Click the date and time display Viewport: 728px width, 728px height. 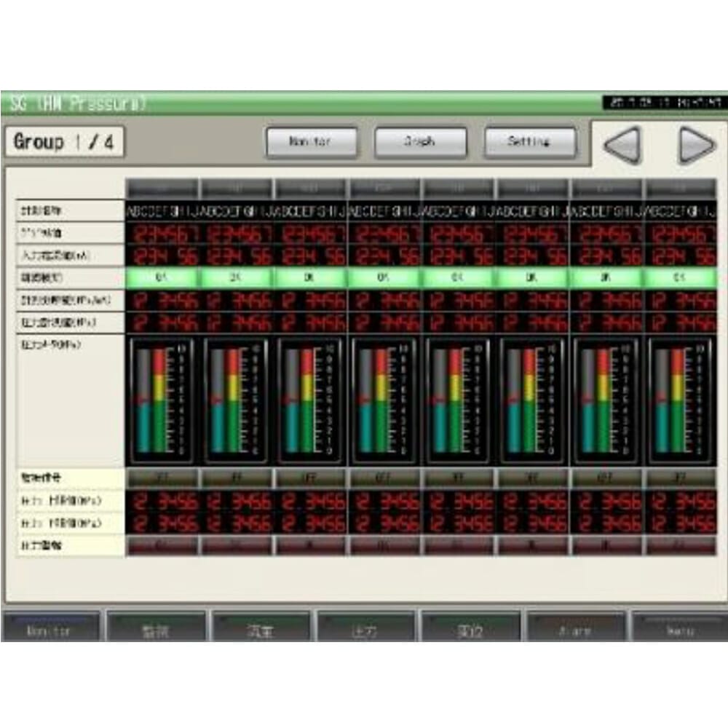(x=662, y=103)
